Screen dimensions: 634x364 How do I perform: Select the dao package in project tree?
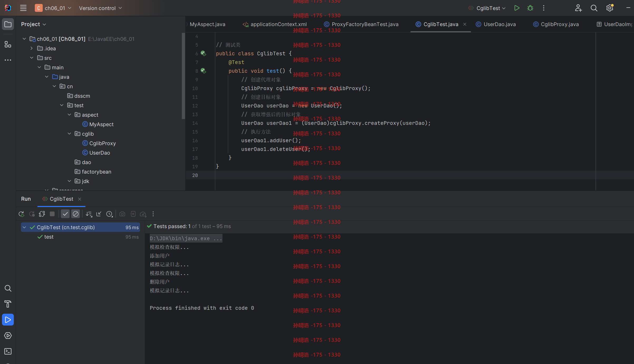[x=83, y=162]
